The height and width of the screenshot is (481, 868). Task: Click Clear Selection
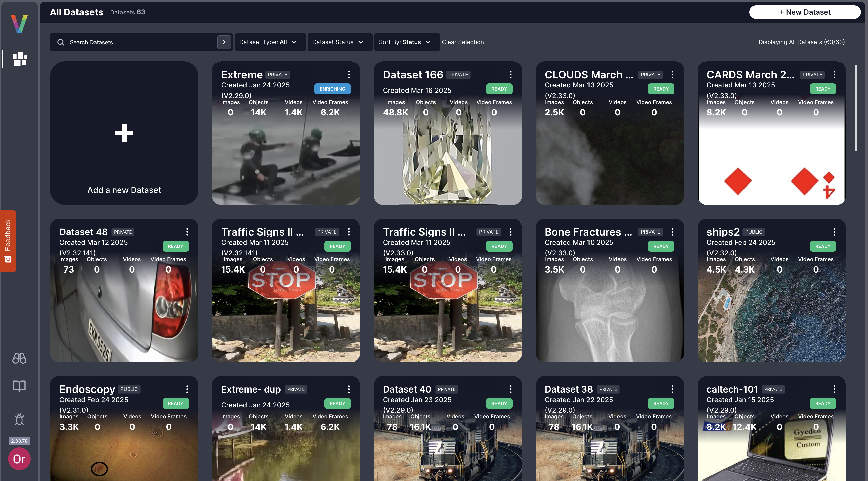[463, 42]
